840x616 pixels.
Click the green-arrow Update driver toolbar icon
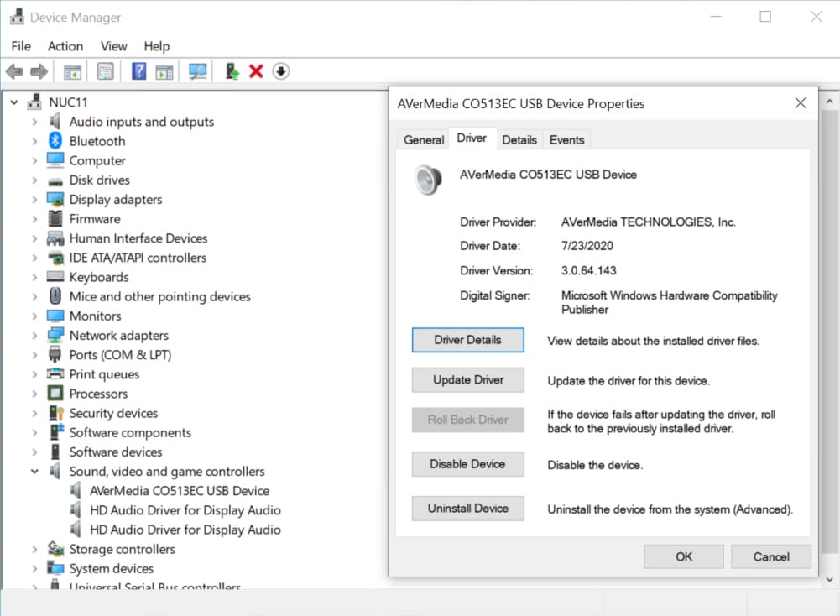(232, 71)
